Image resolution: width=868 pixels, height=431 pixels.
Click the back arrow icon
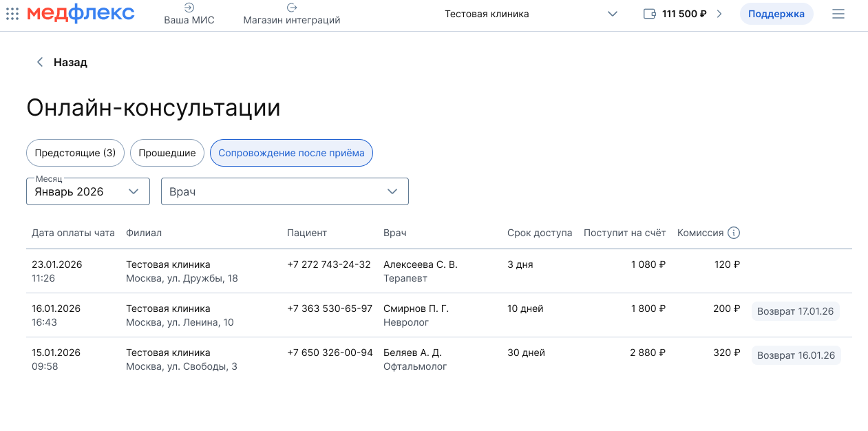tap(40, 62)
